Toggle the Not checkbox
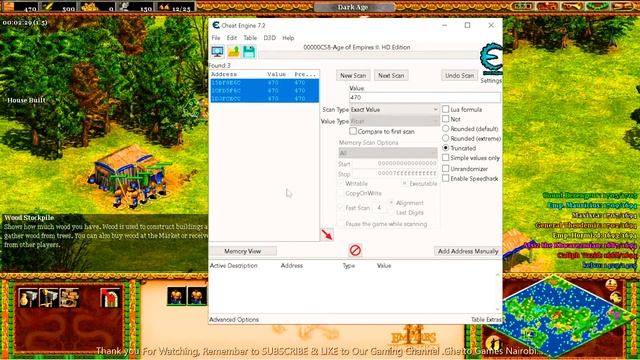Image resolution: width=640 pixels, height=360 pixels. click(446, 119)
